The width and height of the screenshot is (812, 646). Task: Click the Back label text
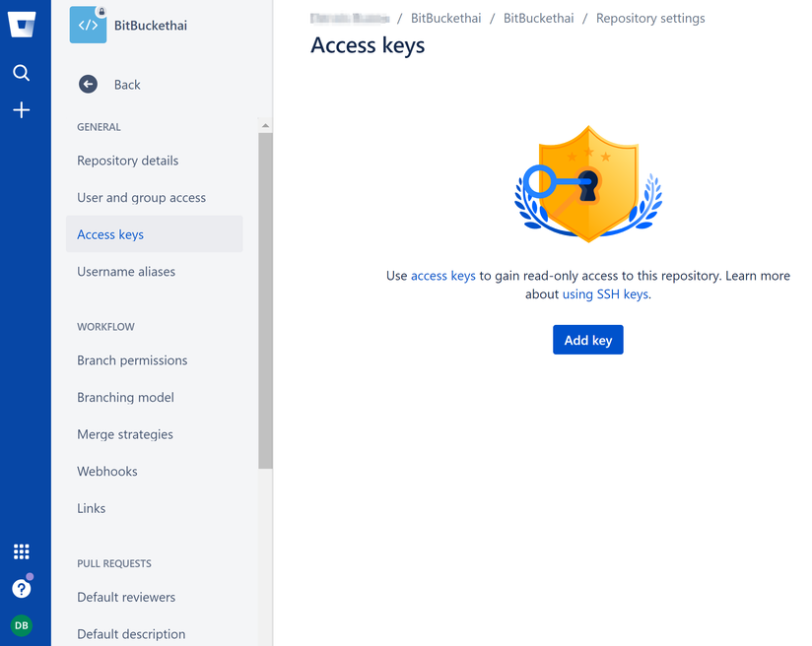tap(127, 85)
